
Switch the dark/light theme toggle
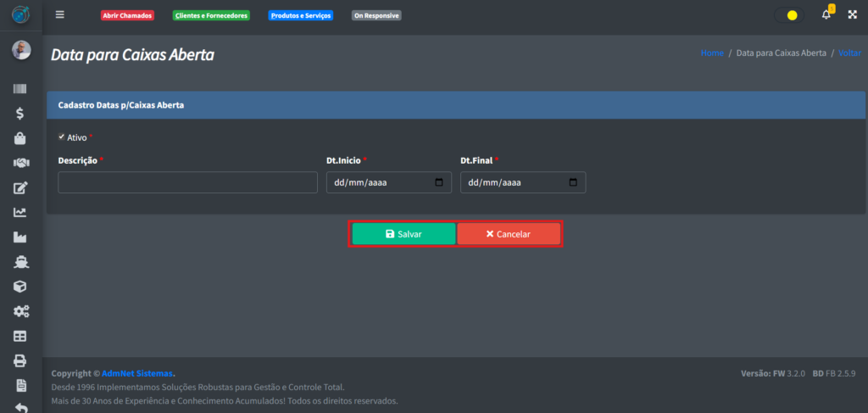coord(790,15)
